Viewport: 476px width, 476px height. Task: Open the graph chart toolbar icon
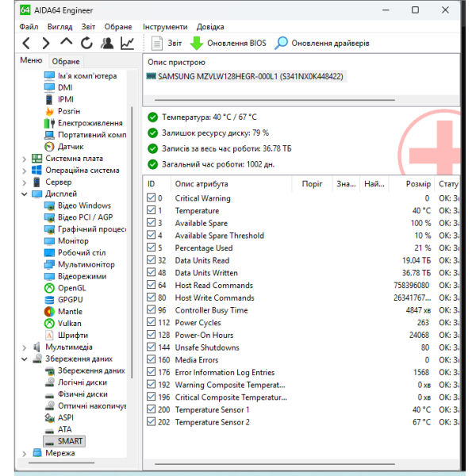pos(127,43)
